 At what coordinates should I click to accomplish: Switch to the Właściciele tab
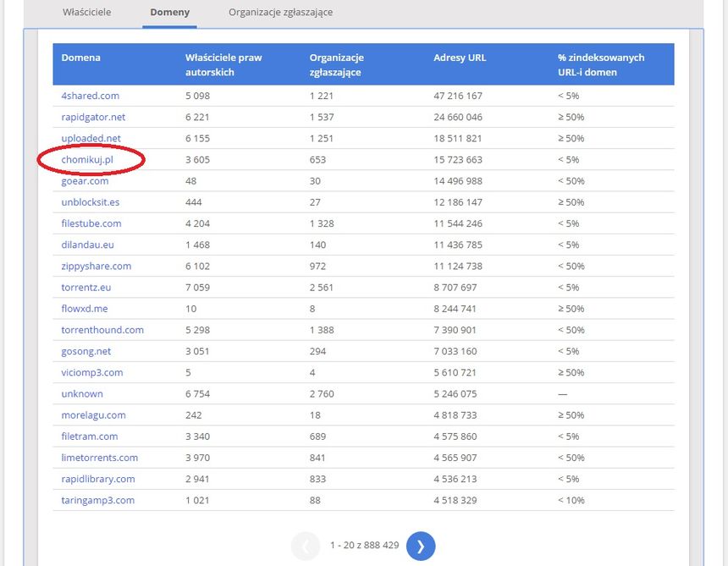[87, 12]
